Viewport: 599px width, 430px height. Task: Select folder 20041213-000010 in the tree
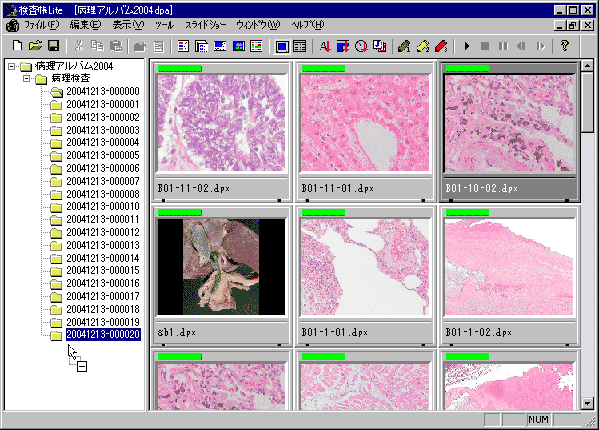(x=103, y=207)
